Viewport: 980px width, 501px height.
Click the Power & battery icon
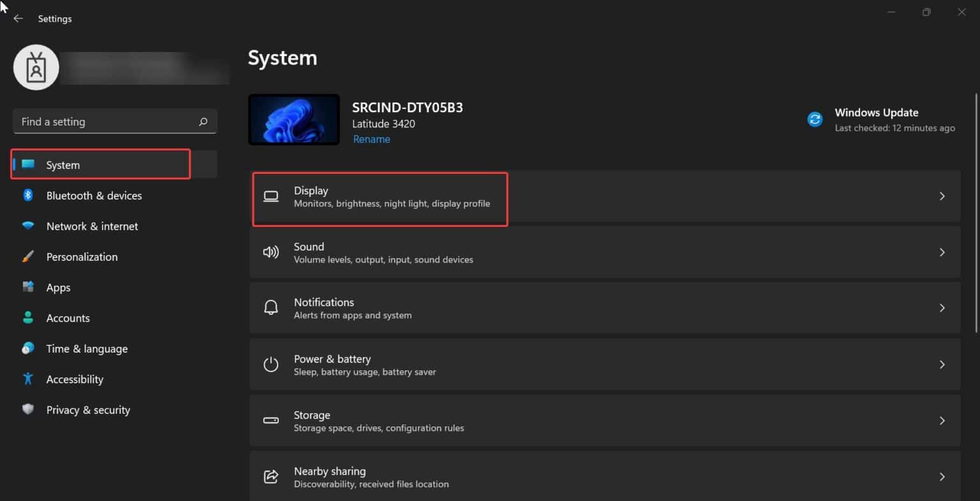tap(271, 364)
